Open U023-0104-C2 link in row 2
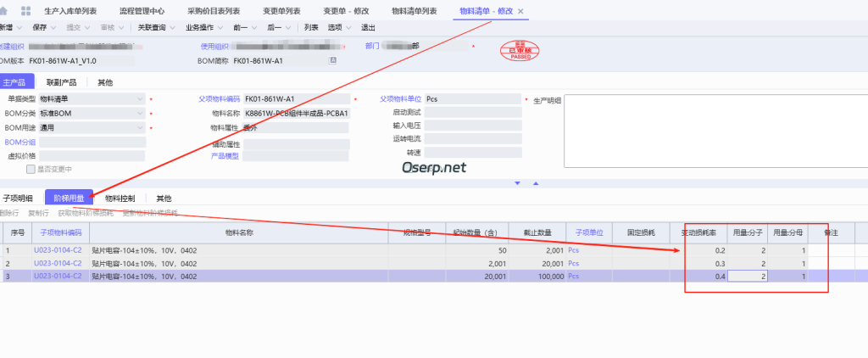This screenshot has width=868, height=358. tap(58, 263)
